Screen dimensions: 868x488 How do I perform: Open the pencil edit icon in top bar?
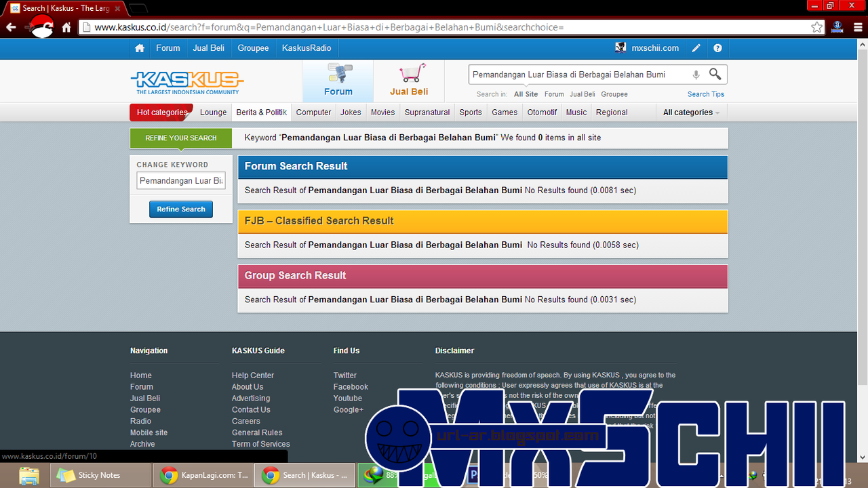tap(696, 48)
